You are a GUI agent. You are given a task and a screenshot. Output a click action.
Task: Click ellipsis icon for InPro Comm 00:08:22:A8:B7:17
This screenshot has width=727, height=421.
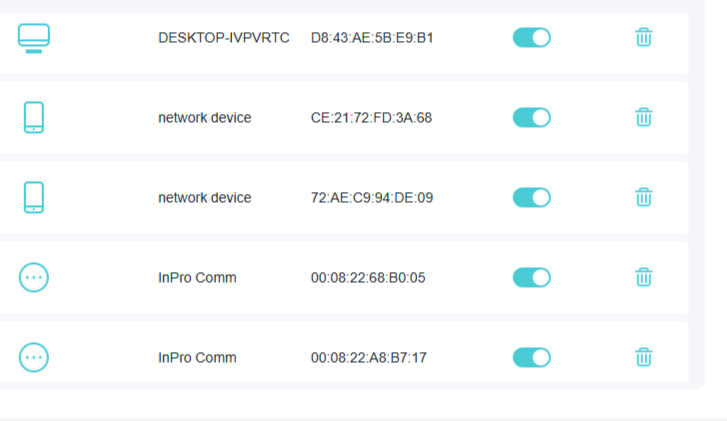(34, 357)
